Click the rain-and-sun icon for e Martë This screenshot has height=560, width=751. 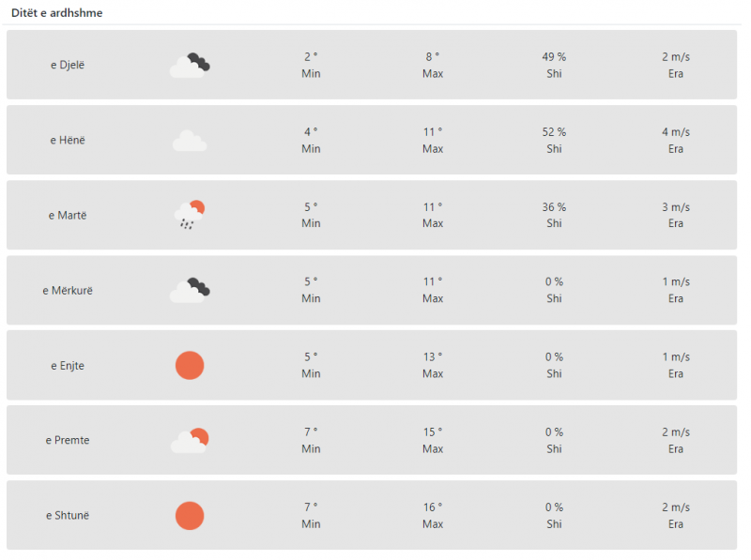click(190, 215)
